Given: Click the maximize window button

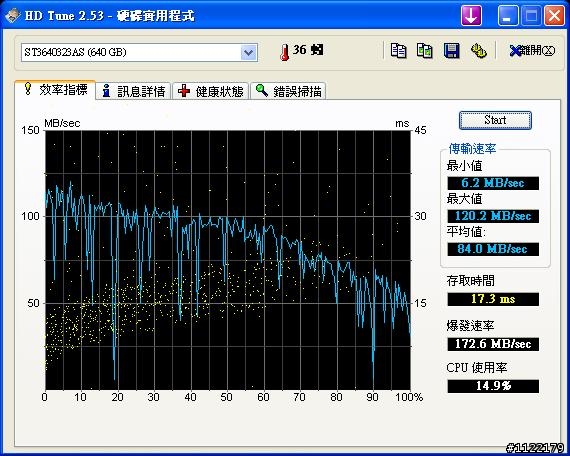Looking at the screenshot, I should click(531, 16).
